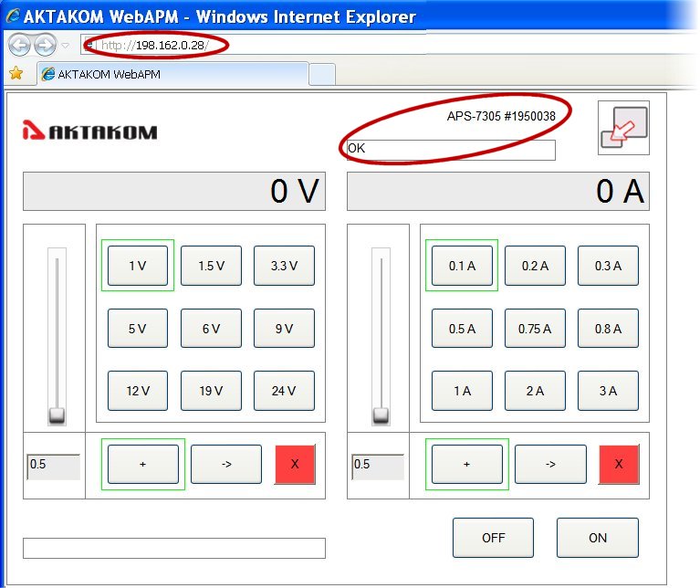The width and height of the screenshot is (700, 588).
Task: Click the IE page icon on the tab
Action: (47, 74)
